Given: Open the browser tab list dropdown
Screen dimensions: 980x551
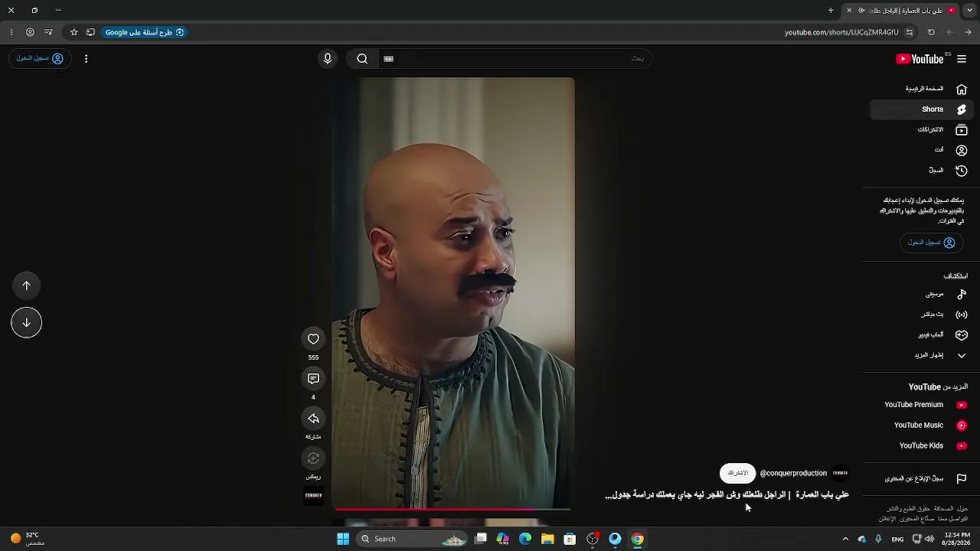Looking at the screenshot, I should pyautogui.click(x=969, y=11).
